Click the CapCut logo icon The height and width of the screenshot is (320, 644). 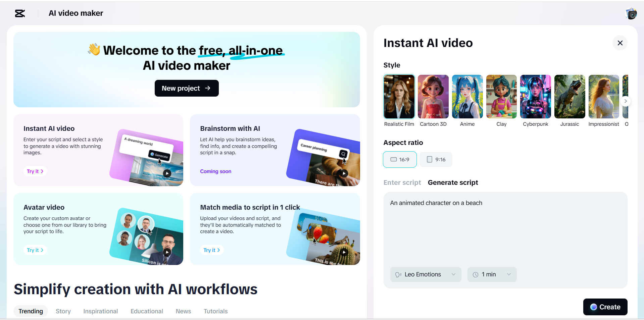19,13
